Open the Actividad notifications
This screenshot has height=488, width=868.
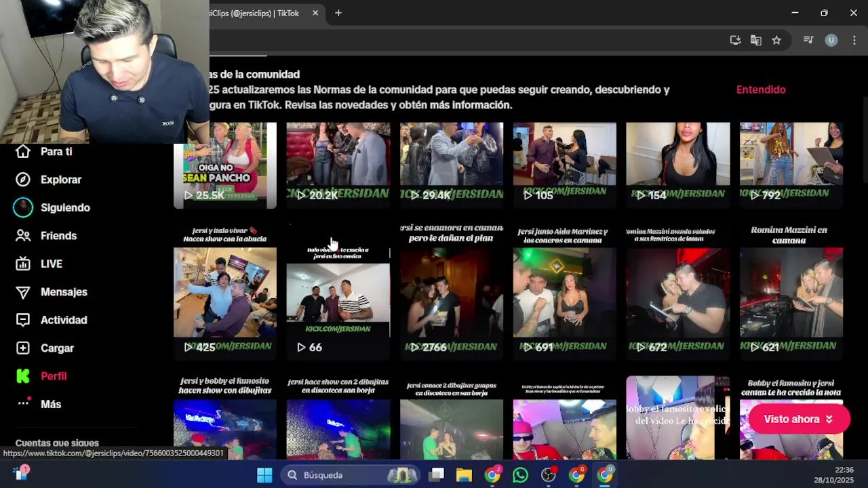(x=52, y=320)
